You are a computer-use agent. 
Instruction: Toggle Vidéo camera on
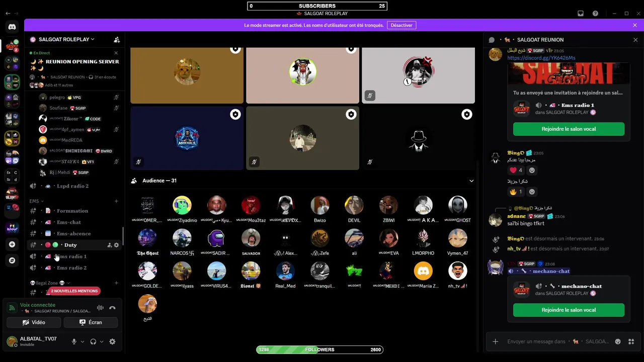(x=34, y=322)
